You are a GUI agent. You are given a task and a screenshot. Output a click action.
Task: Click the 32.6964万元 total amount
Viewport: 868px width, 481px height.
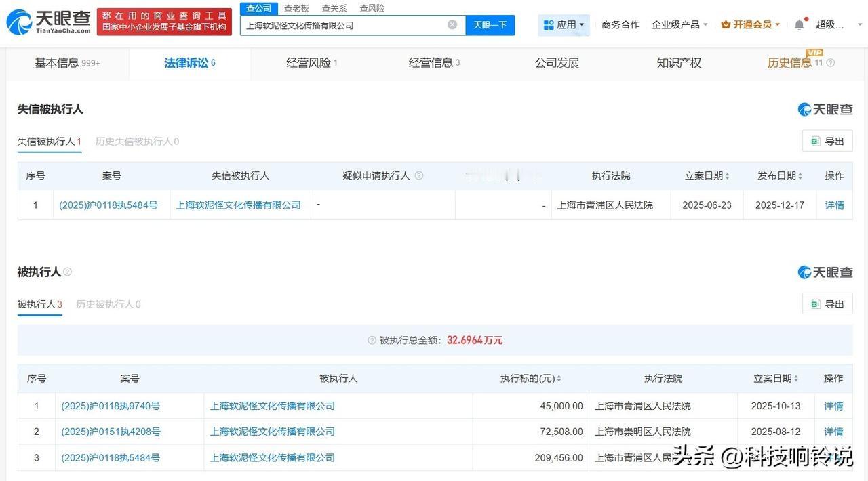(475, 340)
